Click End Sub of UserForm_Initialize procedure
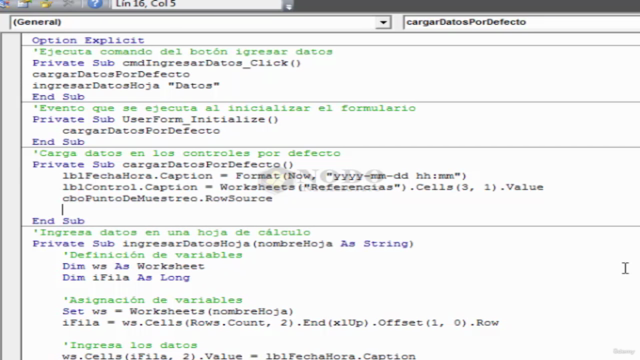This screenshot has height=360, width=640. tap(58, 142)
